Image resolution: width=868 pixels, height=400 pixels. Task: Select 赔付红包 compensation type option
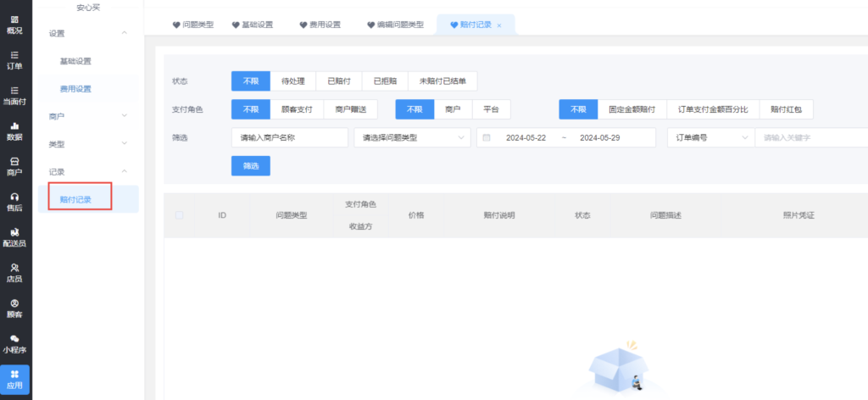[787, 109]
